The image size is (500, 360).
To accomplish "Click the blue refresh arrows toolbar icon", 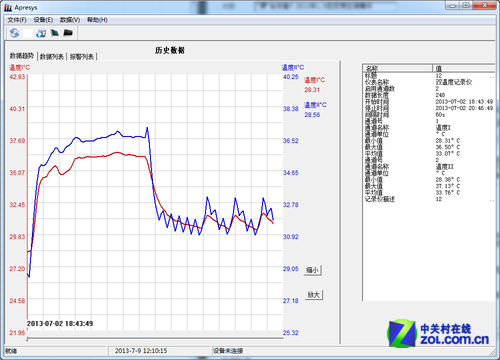I will click(x=14, y=33).
